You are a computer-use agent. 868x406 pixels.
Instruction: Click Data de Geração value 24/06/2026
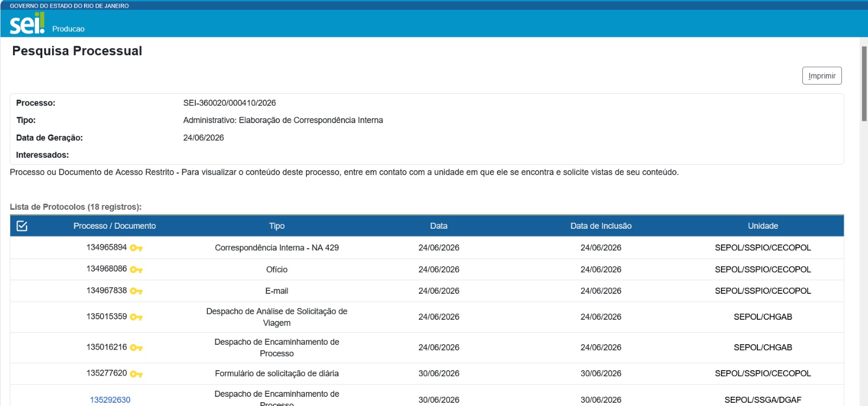click(203, 138)
